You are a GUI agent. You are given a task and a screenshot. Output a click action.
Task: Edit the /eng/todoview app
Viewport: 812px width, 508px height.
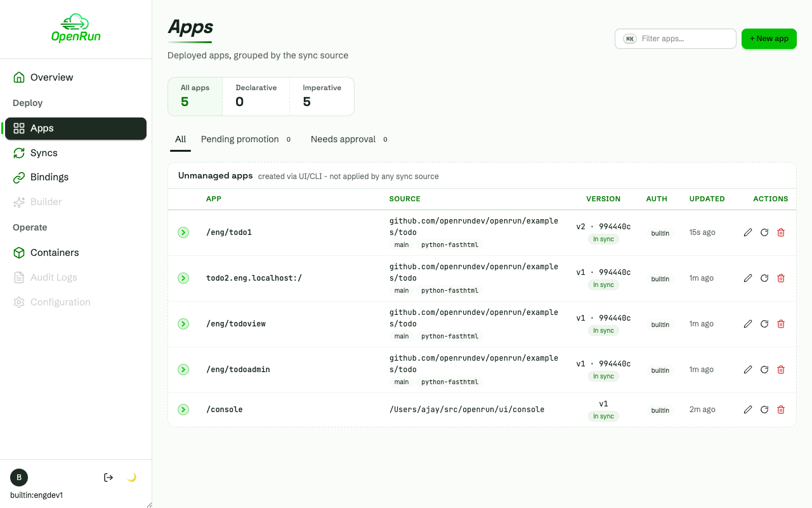pyautogui.click(x=748, y=324)
